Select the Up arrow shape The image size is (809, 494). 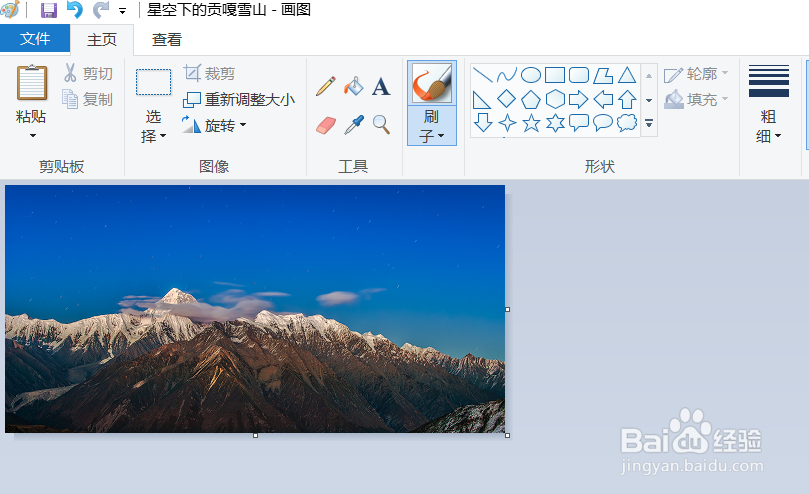tap(627, 99)
